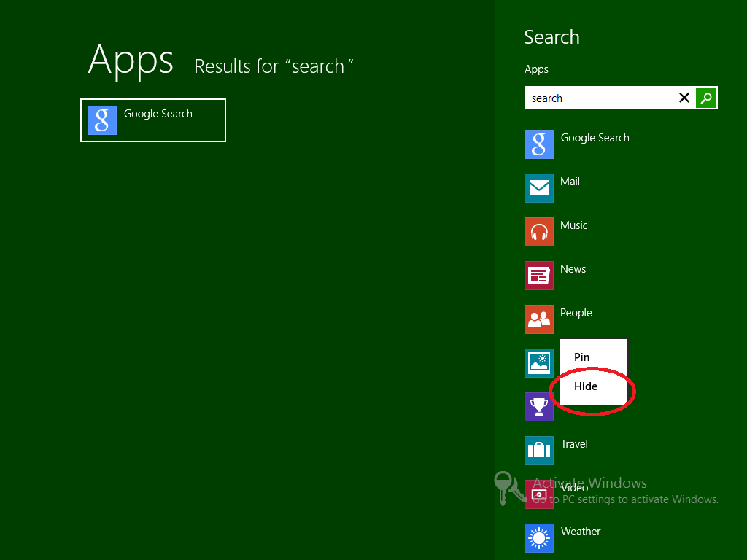Launch the Music headphones icon
Viewport: 747px width, 560px height.
pos(538,232)
